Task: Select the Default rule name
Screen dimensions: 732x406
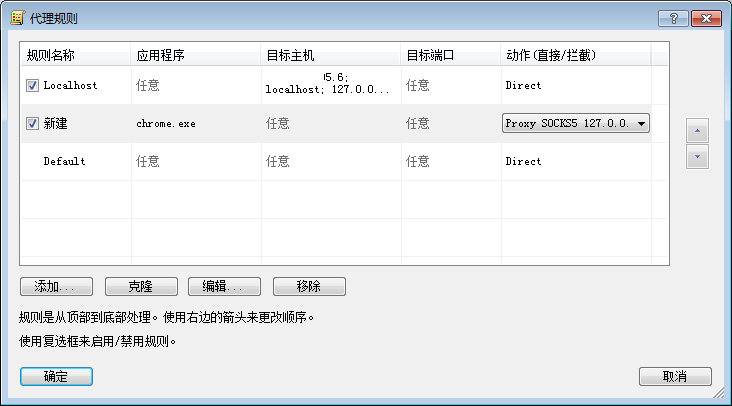Action: 64,161
